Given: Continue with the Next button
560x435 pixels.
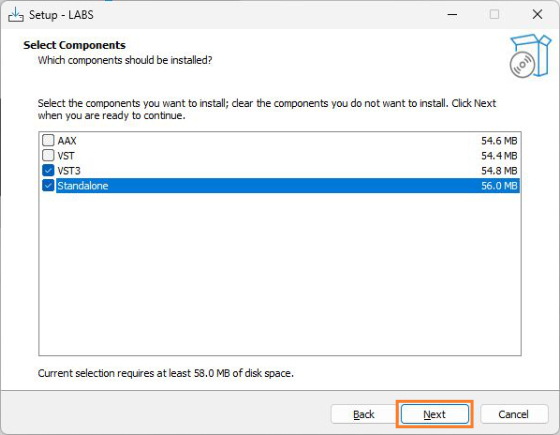Looking at the screenshot, I should [435, 414].
